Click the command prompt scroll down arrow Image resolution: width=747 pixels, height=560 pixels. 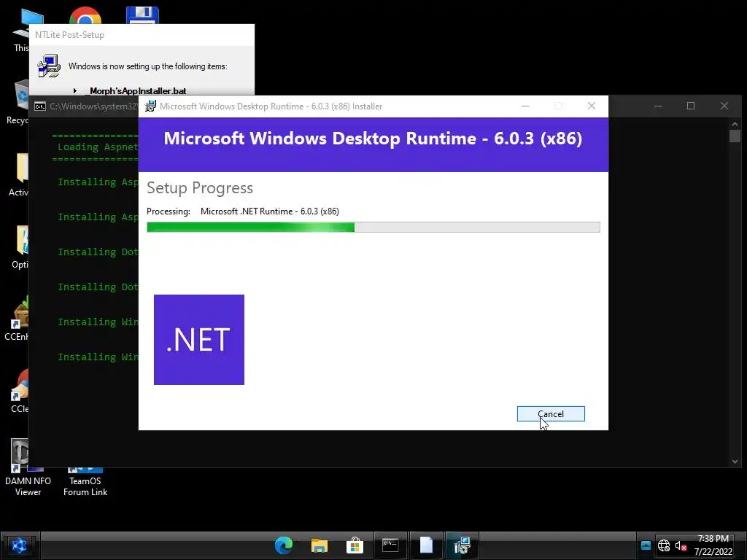735,461
